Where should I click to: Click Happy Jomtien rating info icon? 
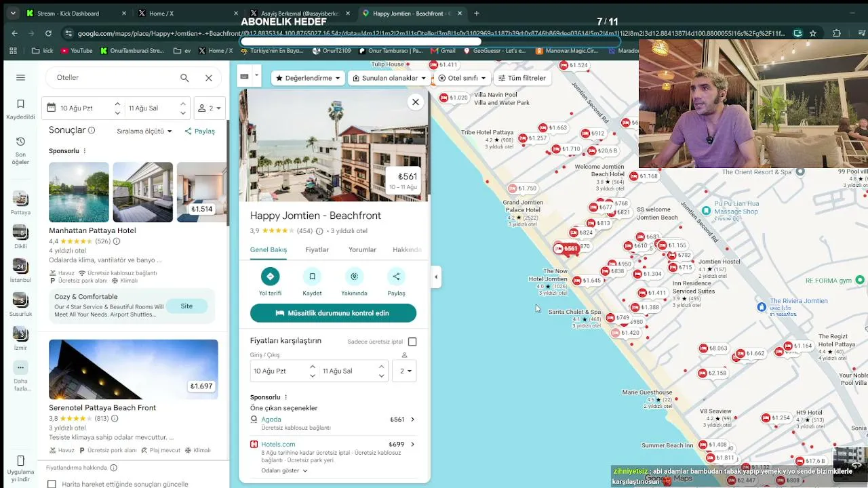click(319, 231)
